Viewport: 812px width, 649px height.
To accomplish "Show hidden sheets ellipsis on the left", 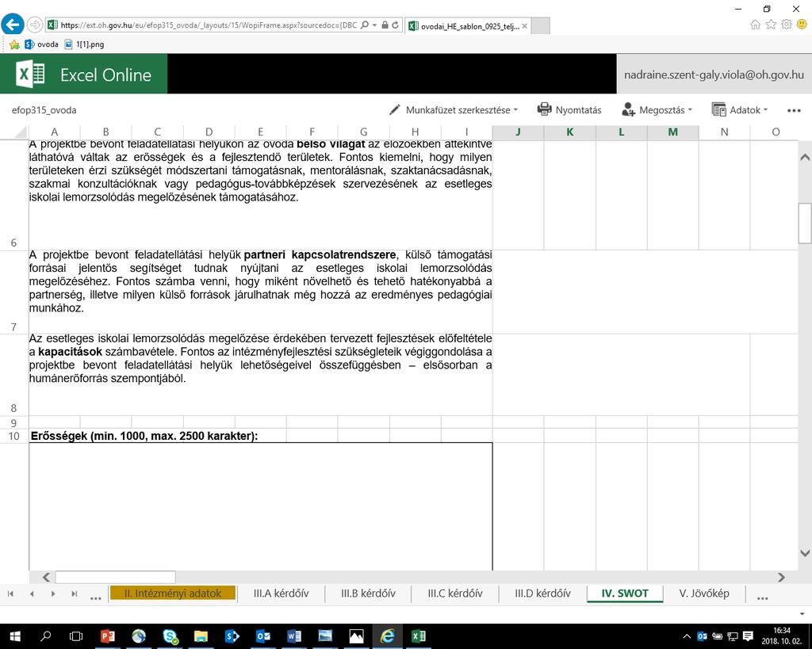I will tap(95, 597).
